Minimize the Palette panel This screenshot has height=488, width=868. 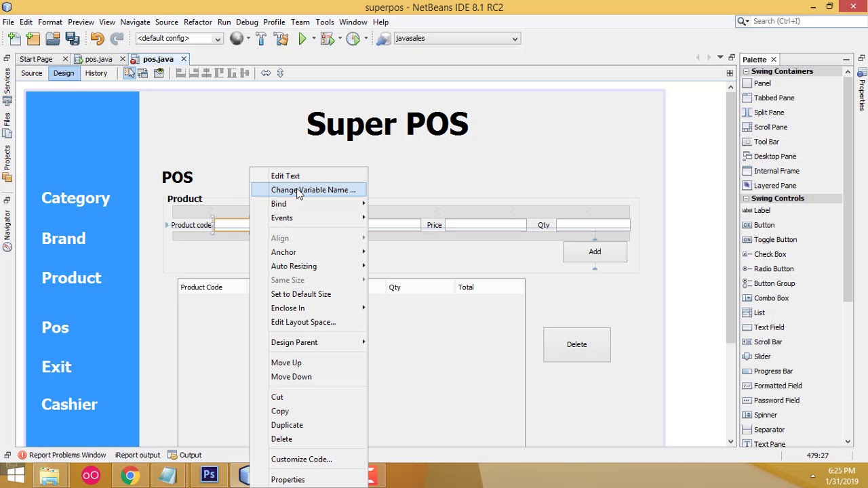point(846,60)
